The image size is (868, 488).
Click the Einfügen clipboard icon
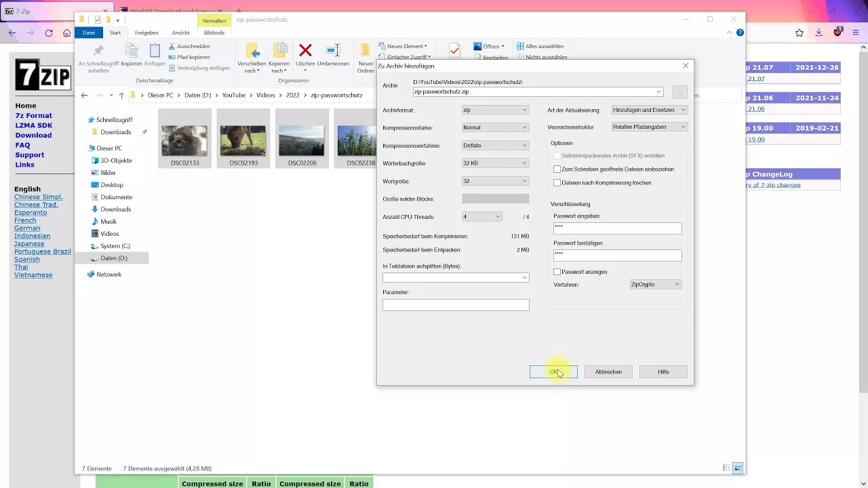[x=155, y=51]
